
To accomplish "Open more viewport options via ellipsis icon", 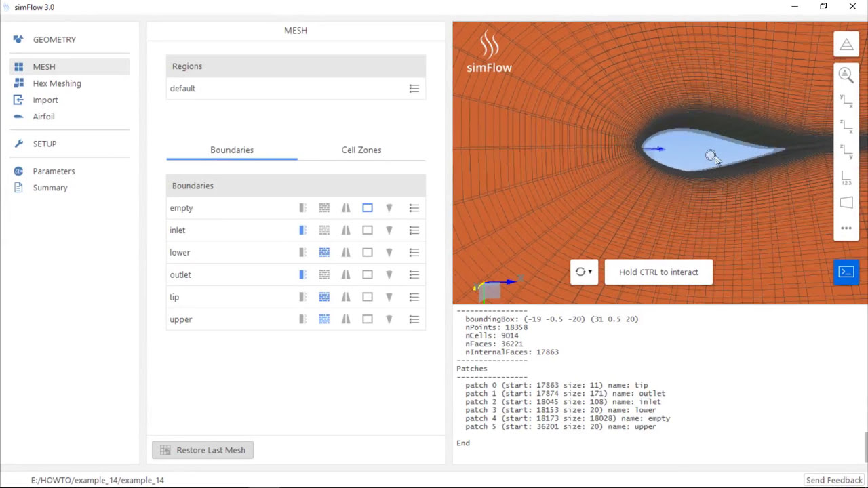I will (846, 228).
